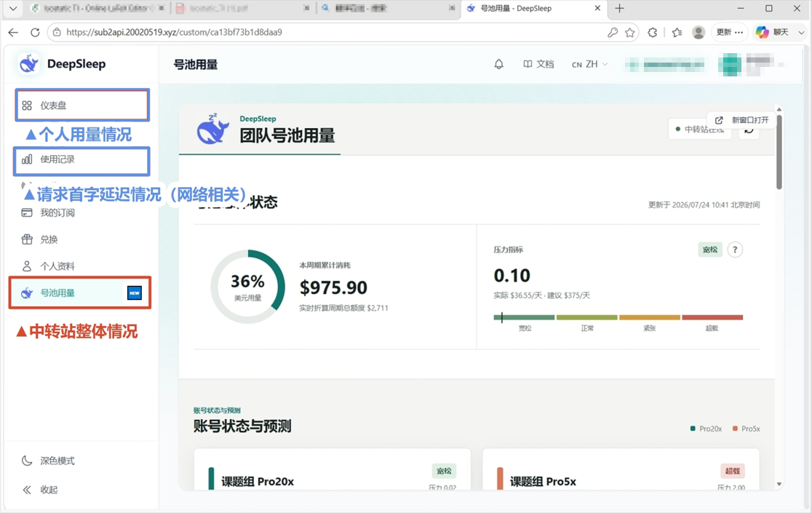This screenshot has height=513, width=812.
Task: Open the 仪表盘 dashboard sidebar item
Action: click(x=82, y=106)
